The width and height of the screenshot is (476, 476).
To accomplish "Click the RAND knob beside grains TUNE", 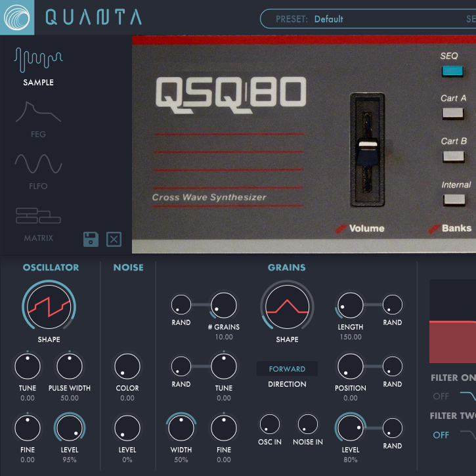I will click(181, 366).
